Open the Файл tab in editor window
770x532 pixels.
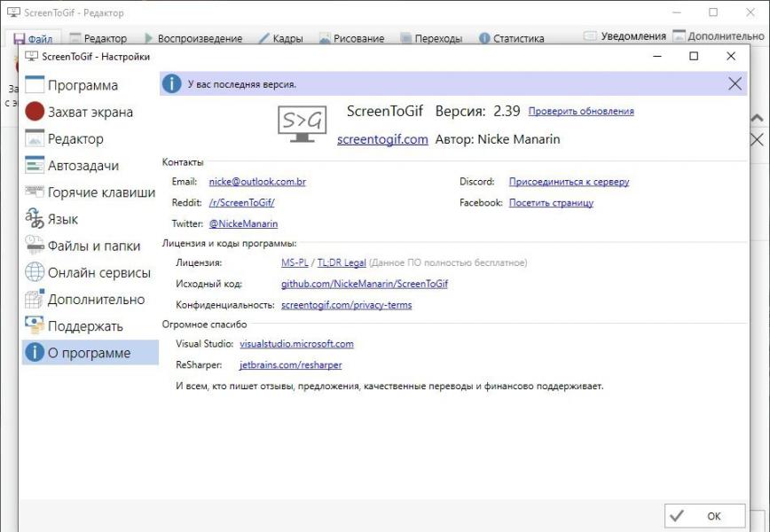34,38
